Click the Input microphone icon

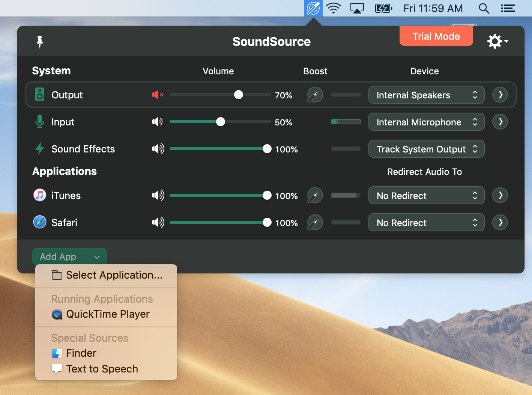pos(40,122)
